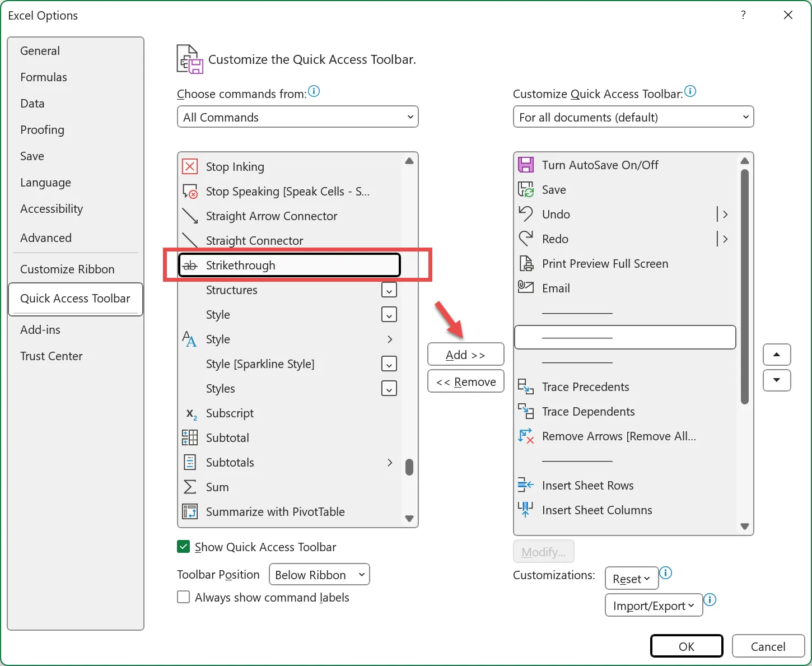Select the Email toolbar command icon

pyautogui.click(x=526, y=288)
